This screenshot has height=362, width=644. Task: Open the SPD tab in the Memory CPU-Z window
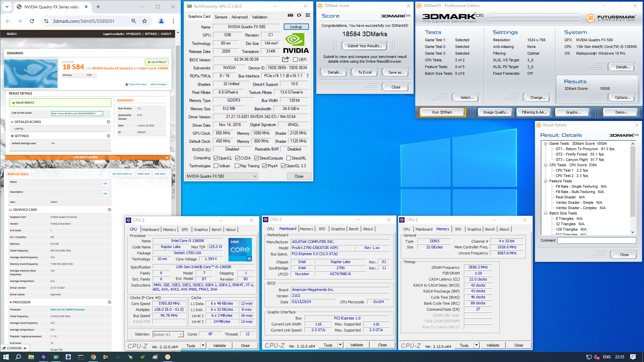458,229
